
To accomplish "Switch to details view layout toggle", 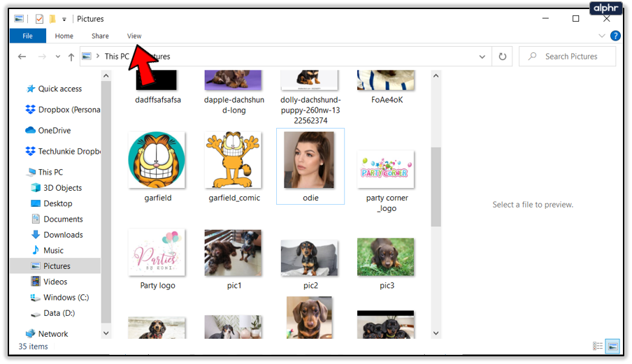I will 598,346.
